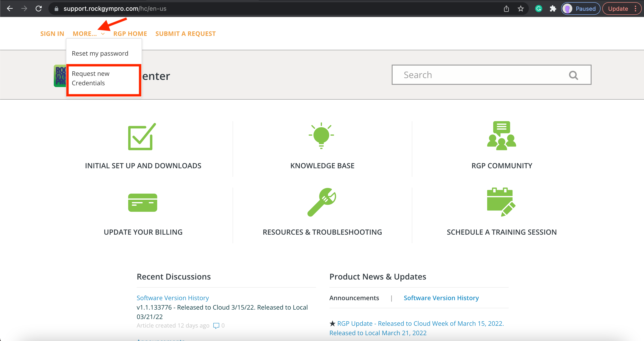Click the lightbulb Knowledge Base icon

pos(321,136)
